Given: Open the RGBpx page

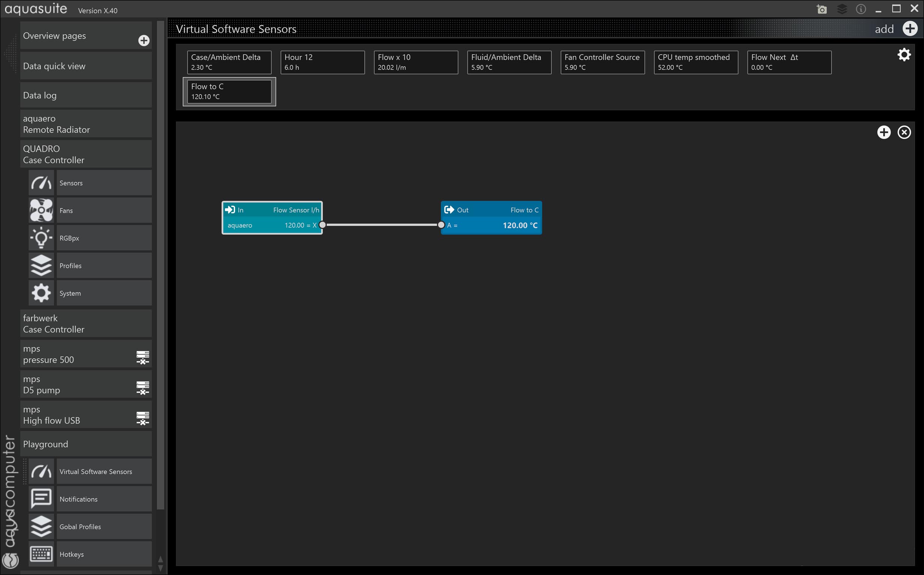Looking at the screenshot, I should (x=104, y=238).
